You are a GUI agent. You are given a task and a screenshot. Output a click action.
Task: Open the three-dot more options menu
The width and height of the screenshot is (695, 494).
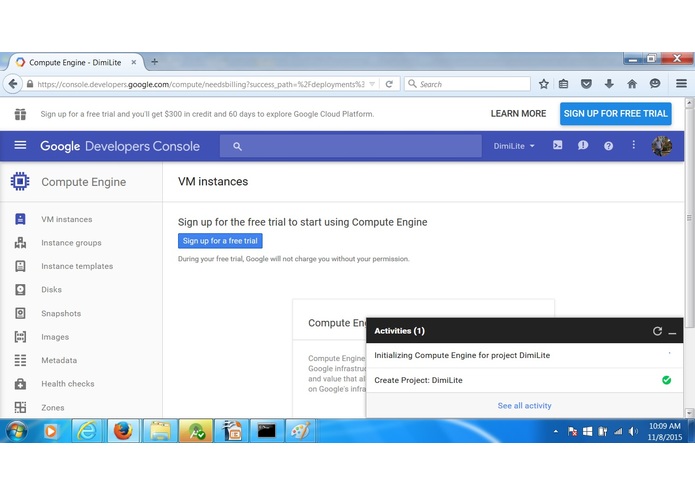coord(633,145)
